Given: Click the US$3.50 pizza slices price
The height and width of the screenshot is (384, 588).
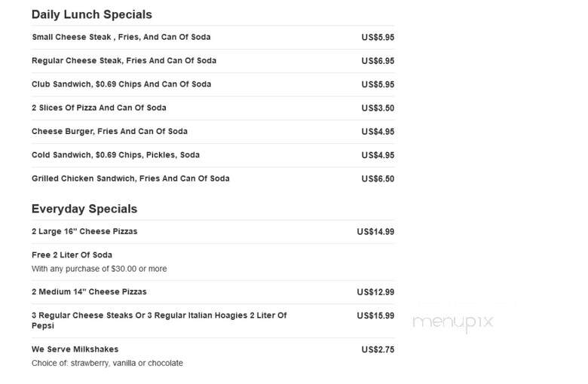Looking at the screenshot, I should [x=378, y=108].
